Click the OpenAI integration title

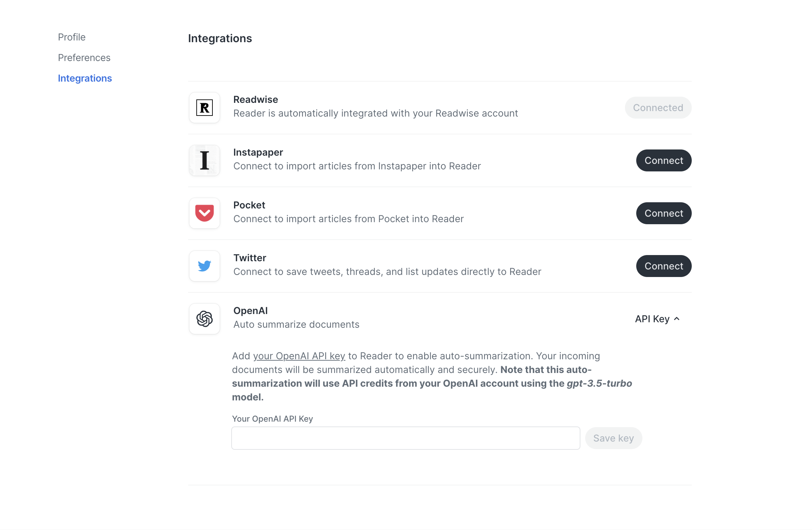click(x=250, y=311)
